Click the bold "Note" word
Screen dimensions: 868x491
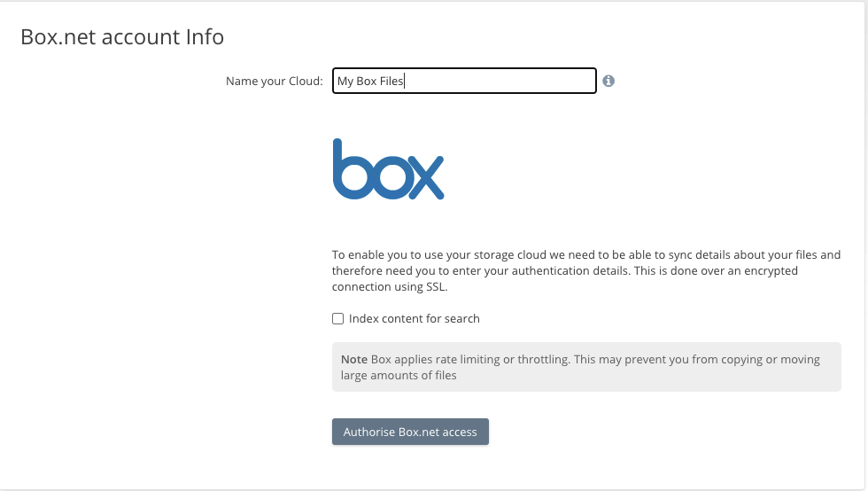[x=354, y=360]
